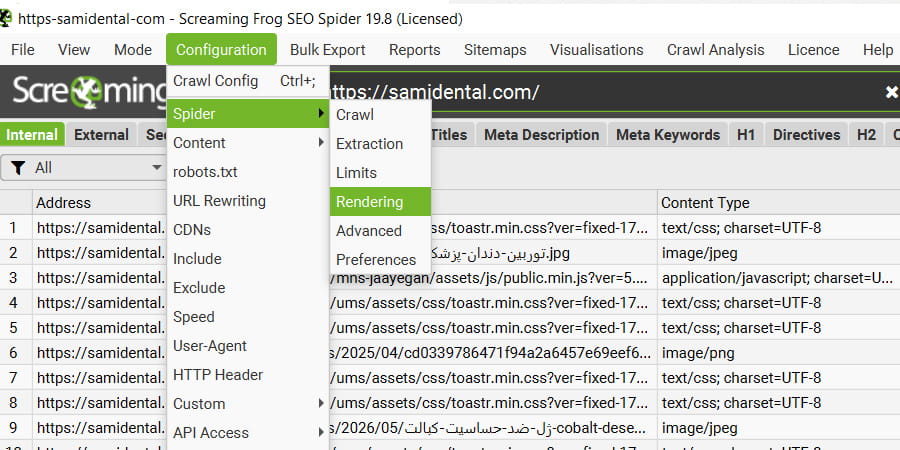
Task: Open the Sitemaps menu
Action: 495,50
